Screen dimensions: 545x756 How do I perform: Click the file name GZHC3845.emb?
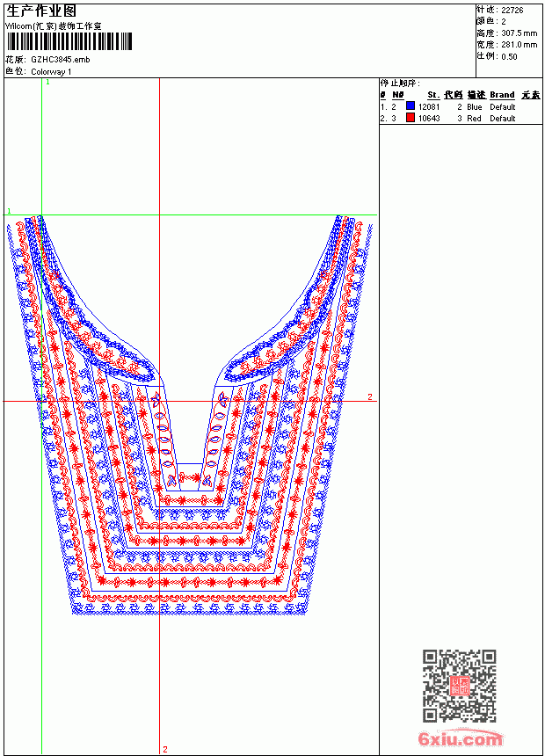tap(61, 60)
